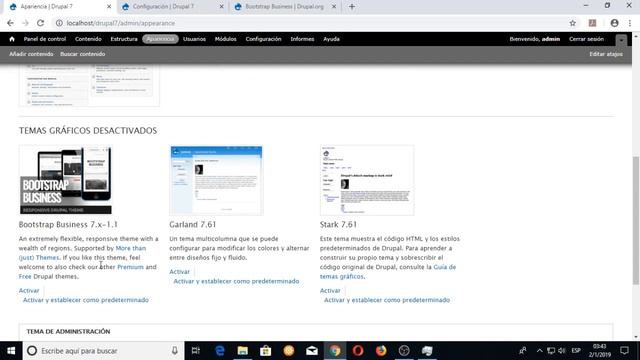Activate Stark and set as default
The image size is (640, 360).
[387, 300]
